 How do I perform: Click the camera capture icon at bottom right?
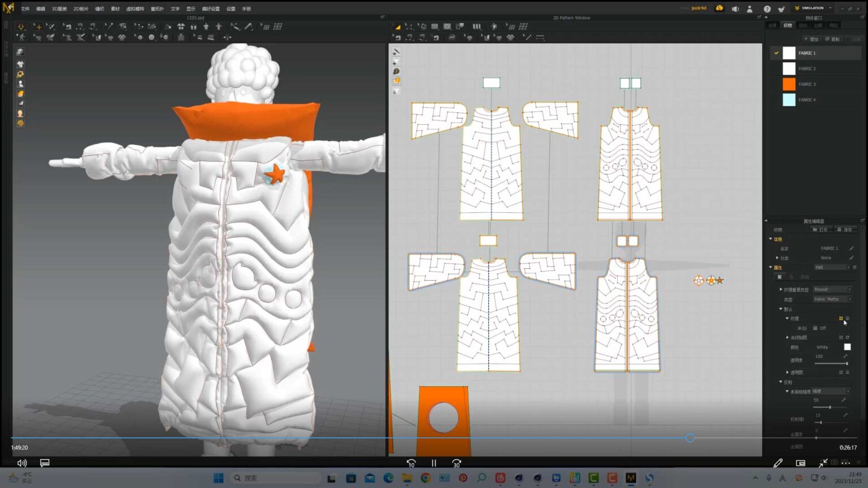click(800, 463)
